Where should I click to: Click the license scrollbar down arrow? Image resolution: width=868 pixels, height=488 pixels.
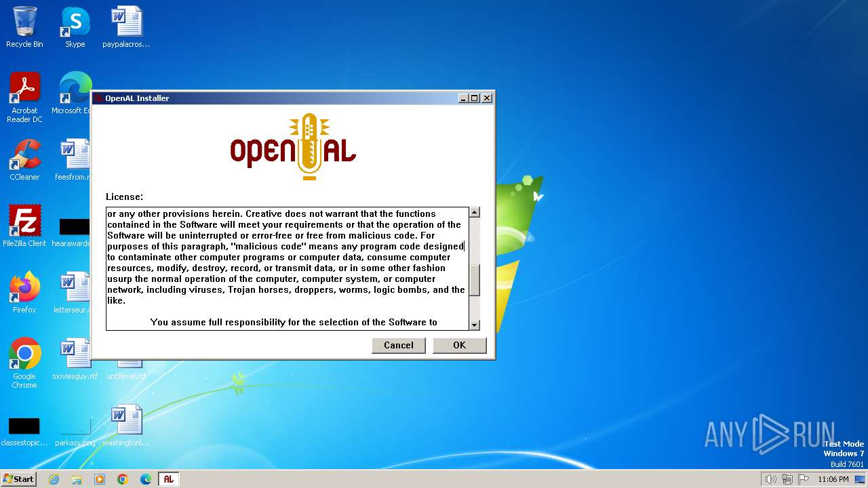pyautogui.click(x=475, y=325)
